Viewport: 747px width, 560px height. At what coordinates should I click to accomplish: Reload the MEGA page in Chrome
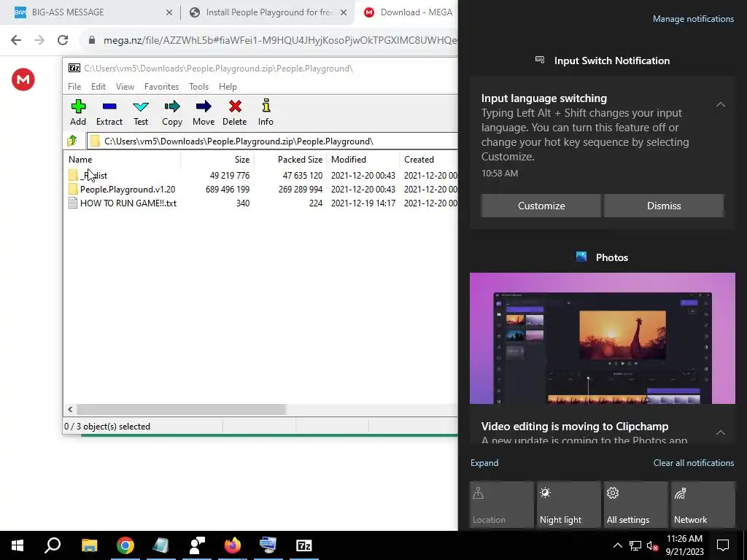63,40
